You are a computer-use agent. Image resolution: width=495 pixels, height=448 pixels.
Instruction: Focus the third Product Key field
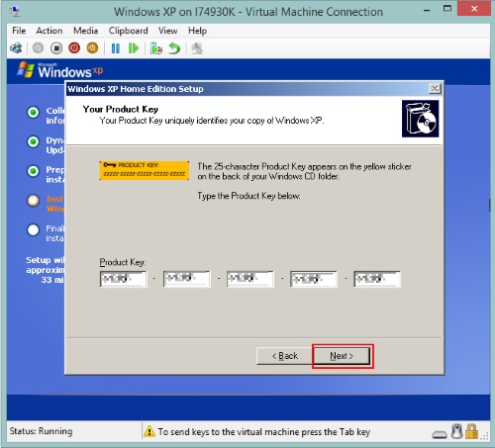tap(250, 279)
